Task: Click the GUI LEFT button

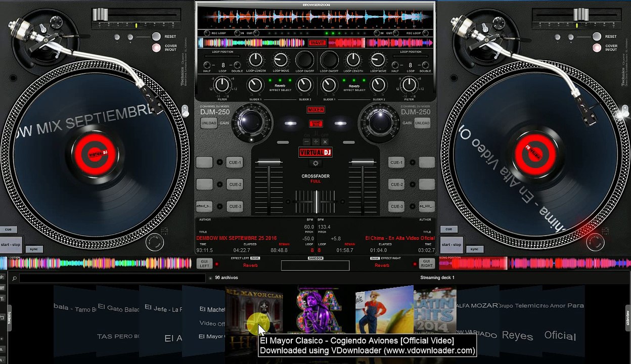Action: click(x=204, y=263)
